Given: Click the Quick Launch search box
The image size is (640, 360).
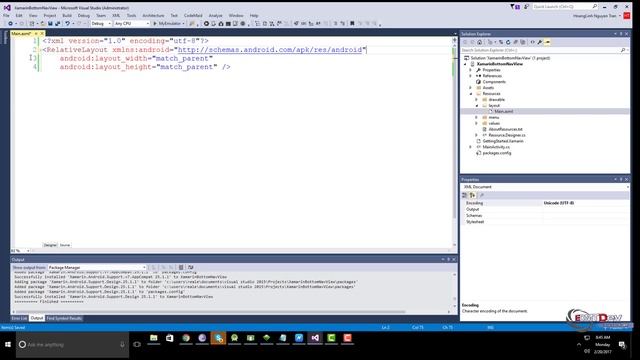Looking at the screenshot, I should pos(565,7).
